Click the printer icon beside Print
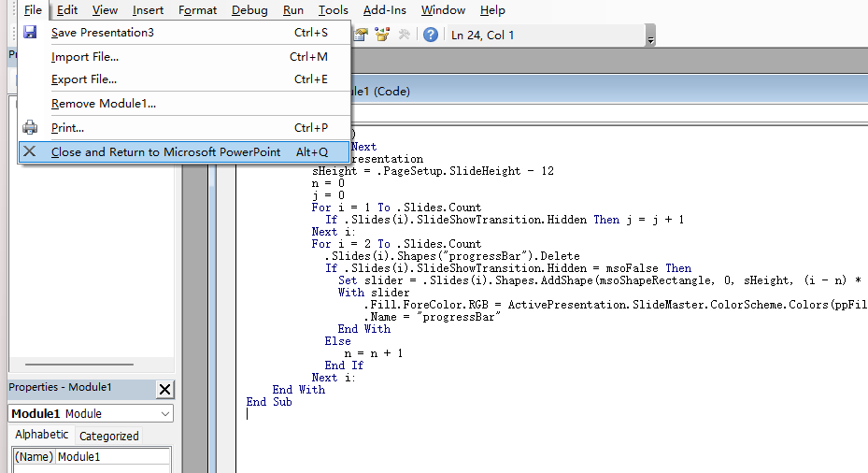Image resolution: width=868 pixels, height=473 pixels. point(31,128)
